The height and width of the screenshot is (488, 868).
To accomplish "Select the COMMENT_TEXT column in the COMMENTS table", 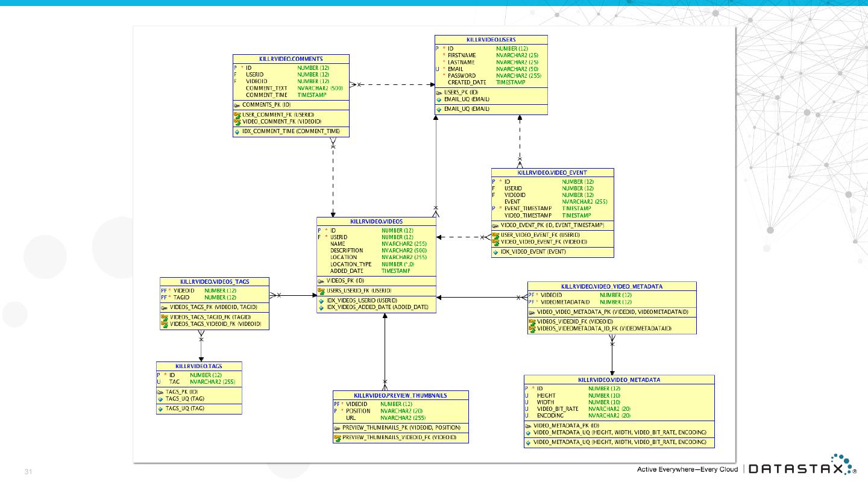I will [266, 88].
